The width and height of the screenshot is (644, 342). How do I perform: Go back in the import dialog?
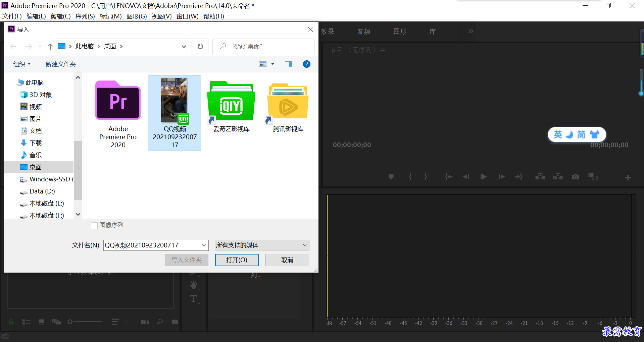coord(13,47)
